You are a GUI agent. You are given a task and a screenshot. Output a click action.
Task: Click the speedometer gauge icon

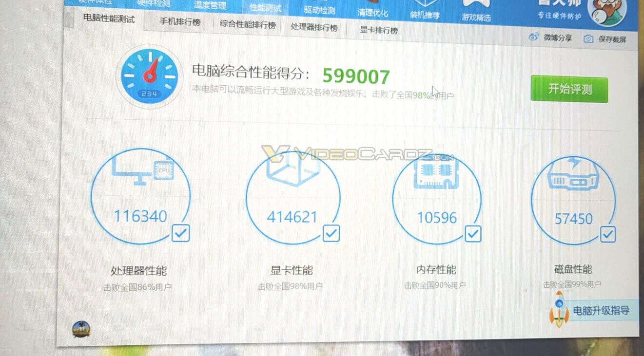[149, 76]
